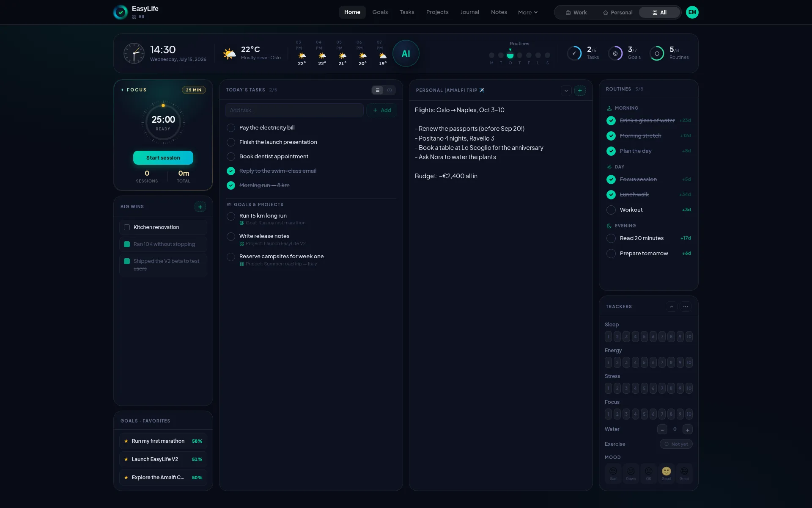812x508 pixels.
Task: Select the Sad mood face
Action: [x=613, y=473]
